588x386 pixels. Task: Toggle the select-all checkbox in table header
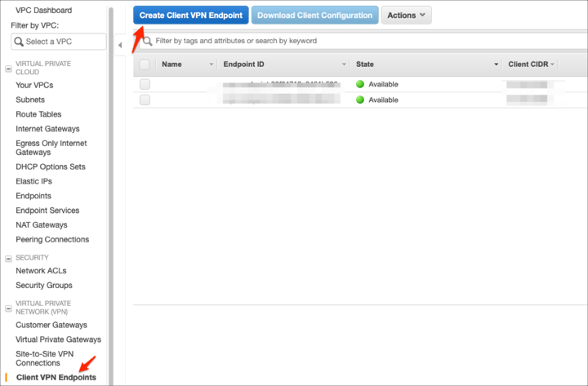[x=145, y=64]
